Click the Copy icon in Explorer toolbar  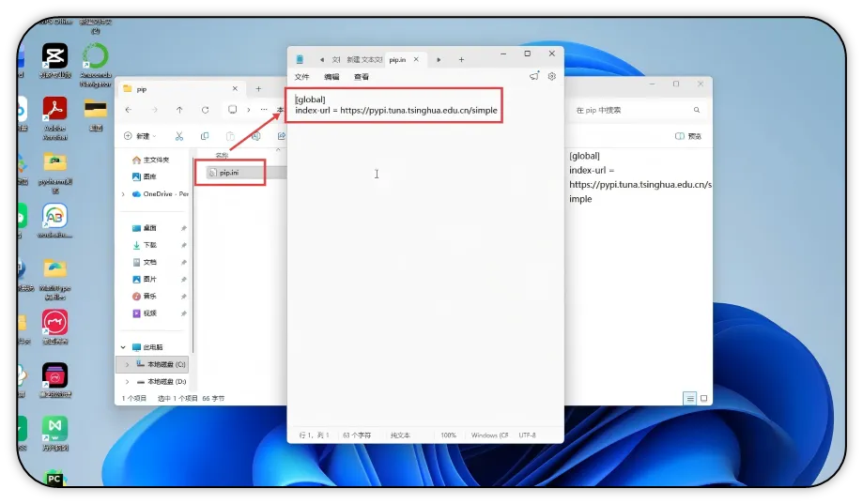point(205,136)
